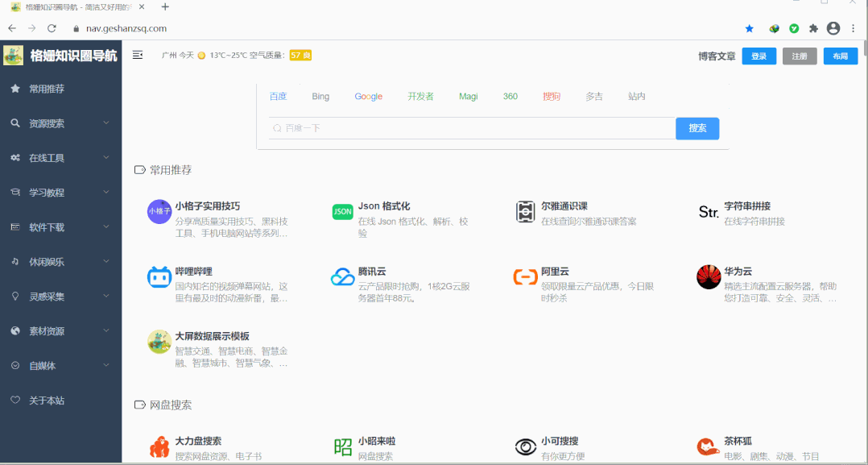The image size is (868, 465).
Task: Expand the 在线工具 sidebar chevron
Action: pyautogui.click(x=106, y=158)
